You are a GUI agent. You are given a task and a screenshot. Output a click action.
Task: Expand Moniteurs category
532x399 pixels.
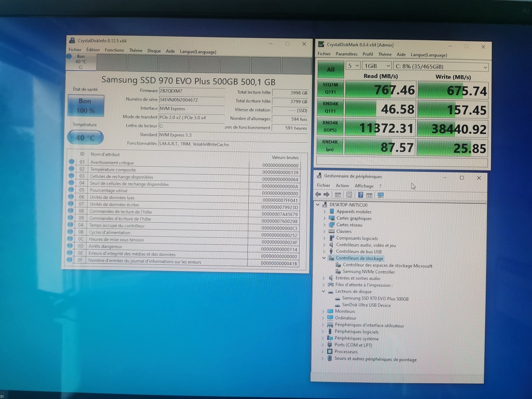pyautogui.click(x=324, y=312)
